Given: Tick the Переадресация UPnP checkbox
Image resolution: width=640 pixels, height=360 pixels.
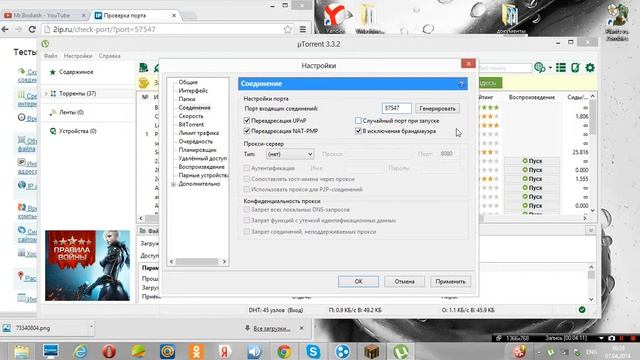Looking at the screenshot, I should pyautogui.click(x=247, y=120).
